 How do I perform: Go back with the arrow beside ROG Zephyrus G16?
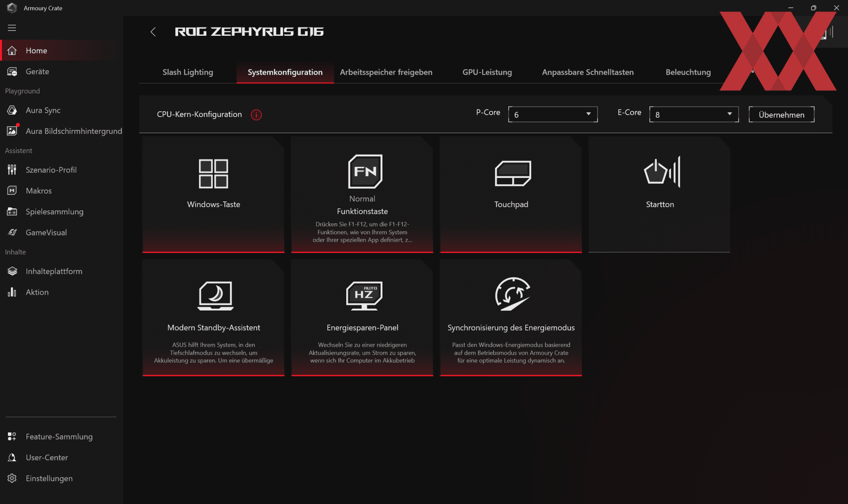pyautogui.click(x=153, y=32)
